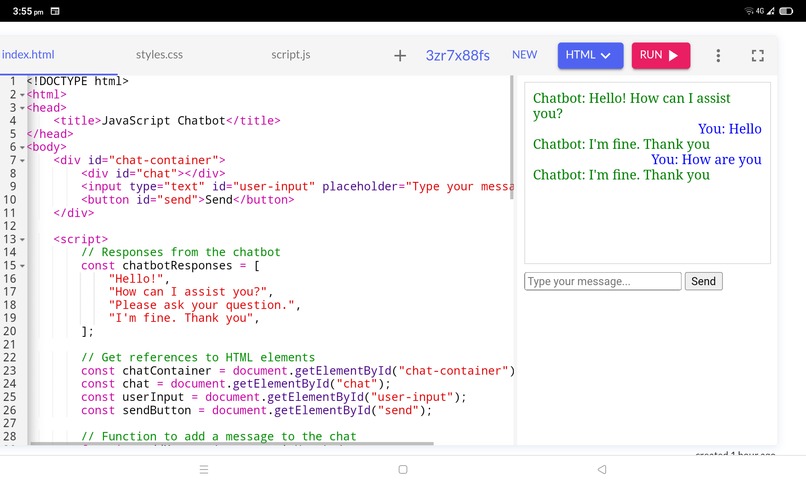Open the three-dot more options menu
Screen dimensions: 806x484
click(718, 55)
